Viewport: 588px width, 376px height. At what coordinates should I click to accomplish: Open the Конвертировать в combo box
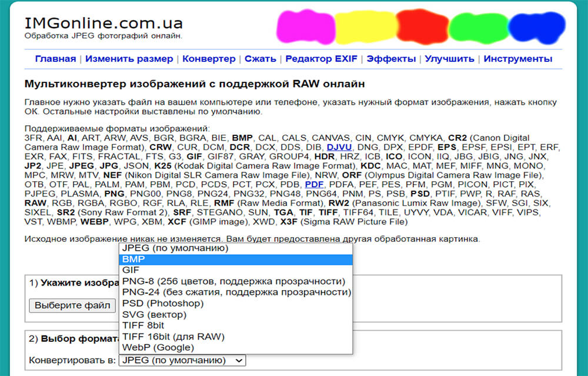pos(182,361)
